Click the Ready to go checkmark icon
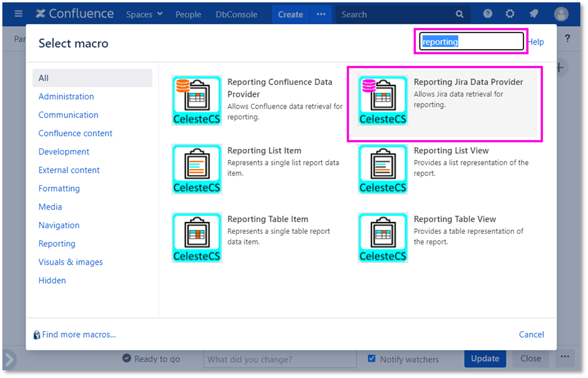588x378 pixels. point(127,358)
